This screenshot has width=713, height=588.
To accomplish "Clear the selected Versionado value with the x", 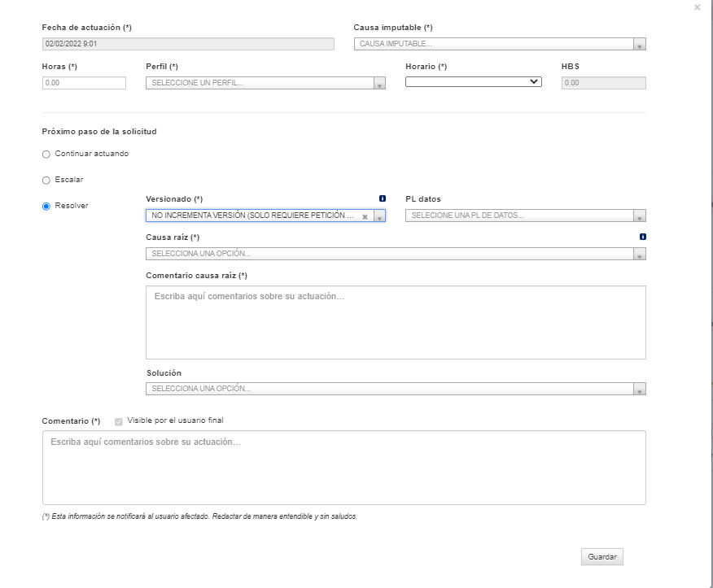I will click(x=365, y=217).
